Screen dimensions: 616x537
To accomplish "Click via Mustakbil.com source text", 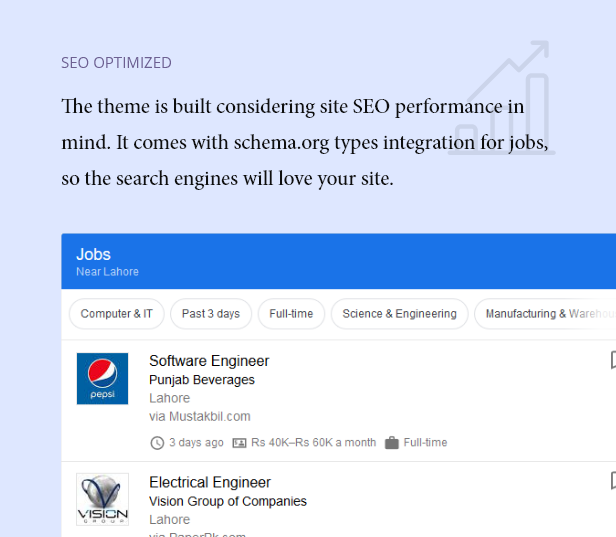I will 200,416.
